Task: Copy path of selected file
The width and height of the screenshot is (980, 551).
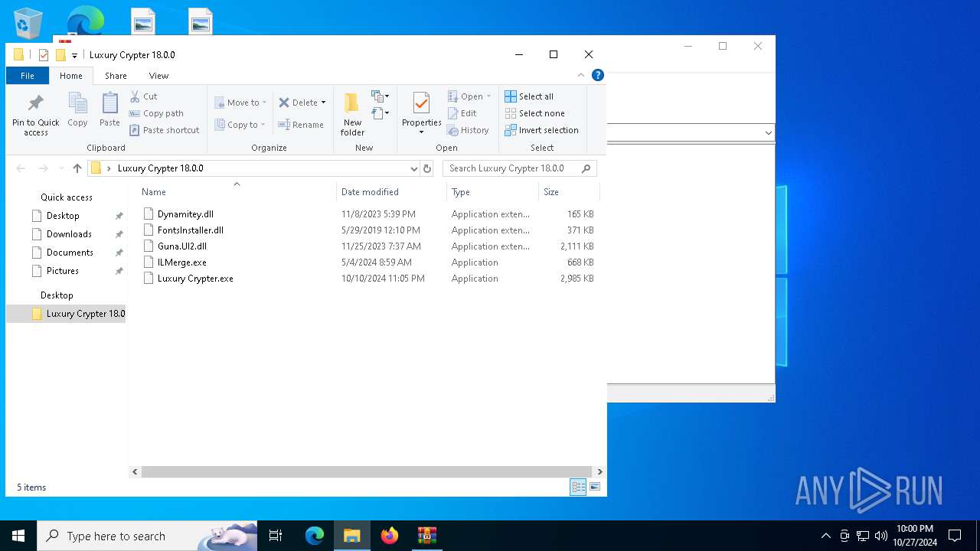Action: coord(157,113)
